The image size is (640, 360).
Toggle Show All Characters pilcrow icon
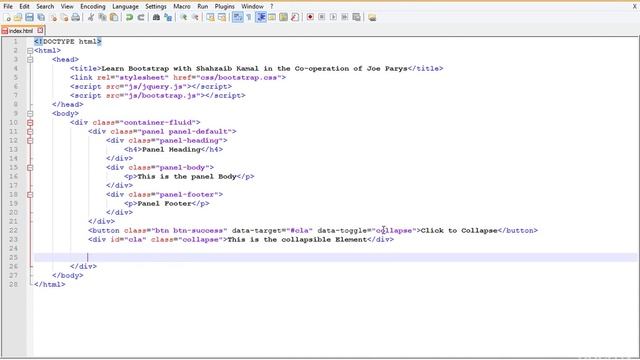pyautogui.click(x=249, y=17)
